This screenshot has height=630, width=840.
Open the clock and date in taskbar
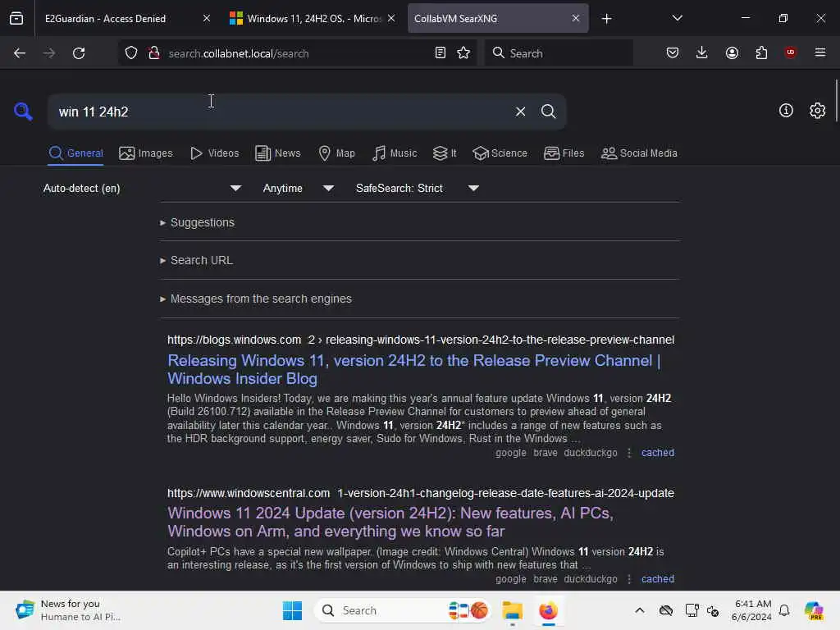tap(752, 610)
